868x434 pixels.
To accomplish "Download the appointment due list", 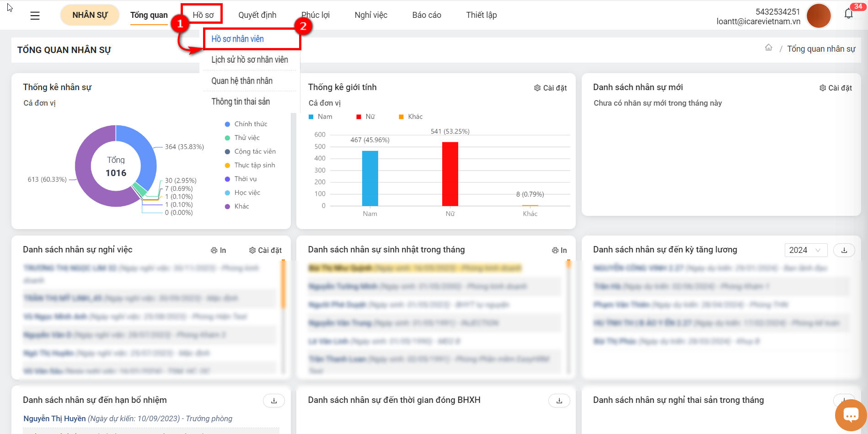I will coord(274,401).
